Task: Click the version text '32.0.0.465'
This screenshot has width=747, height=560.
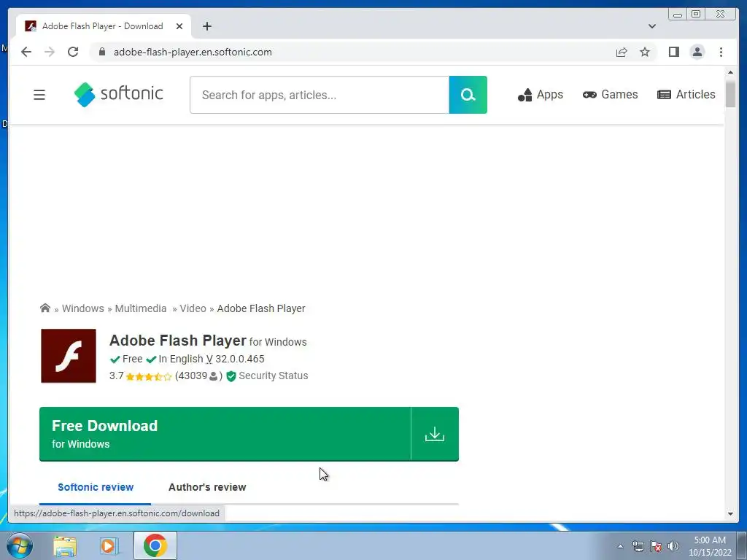Action: [x=239, y=359]
